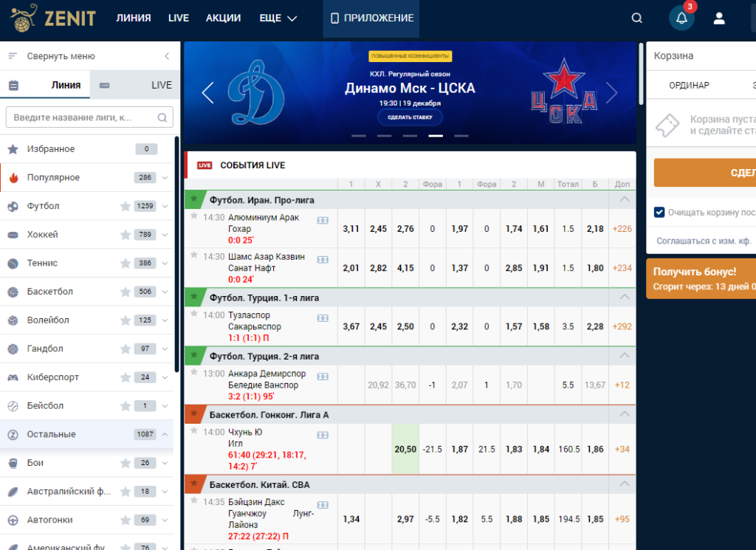Viewport: 756px width, 550px height.
Task: Click the Хоккей puck icon in sidebar
Action: click(13, 235)
